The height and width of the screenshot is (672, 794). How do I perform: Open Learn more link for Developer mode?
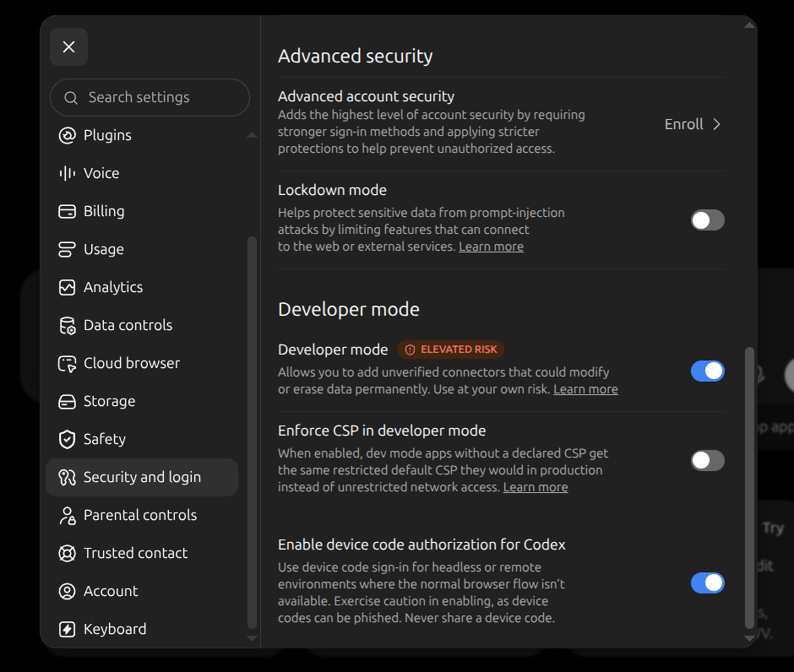pyautogui.click(x=586, y=389)
